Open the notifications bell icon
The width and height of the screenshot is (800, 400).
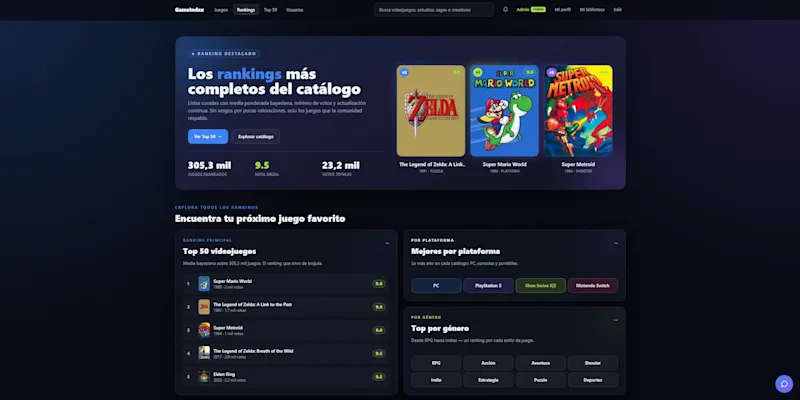[505, 9]
